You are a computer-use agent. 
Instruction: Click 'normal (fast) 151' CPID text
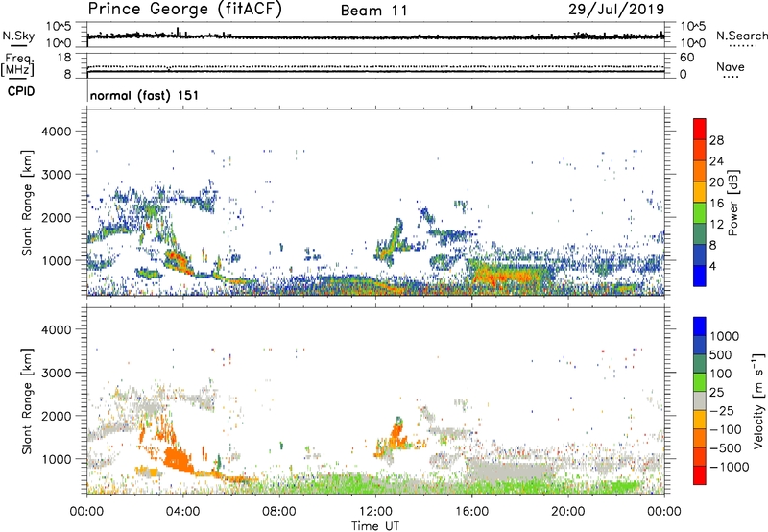(x=145, y=95)
